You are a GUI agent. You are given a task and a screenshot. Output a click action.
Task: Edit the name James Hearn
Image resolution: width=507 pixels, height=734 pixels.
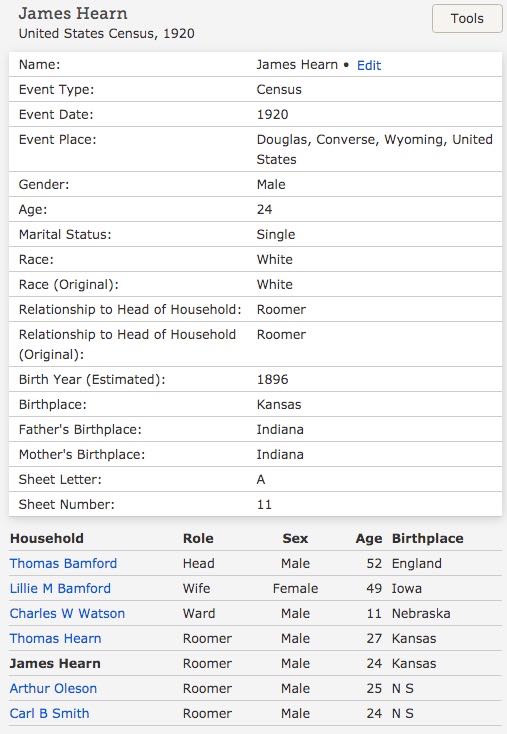point(369,65)
